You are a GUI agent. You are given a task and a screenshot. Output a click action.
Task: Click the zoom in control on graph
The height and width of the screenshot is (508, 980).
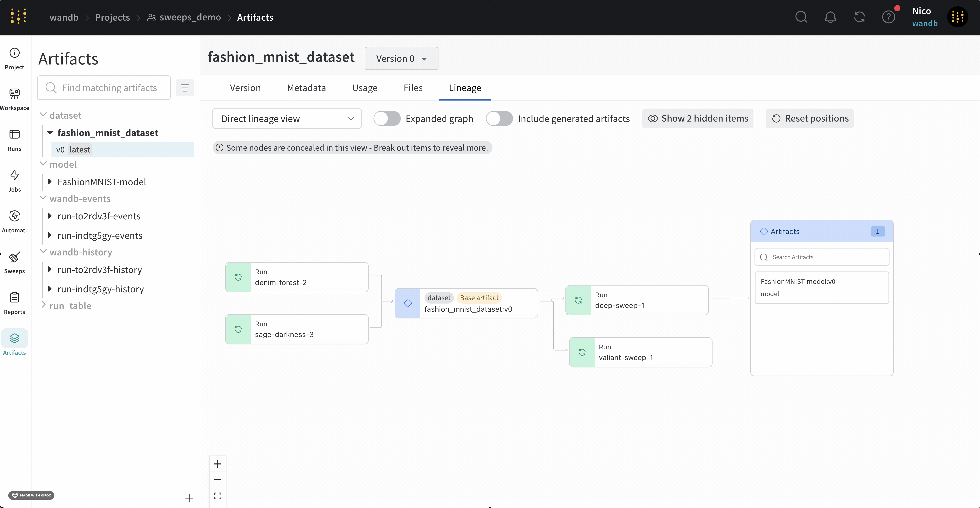[x=218, y=464]
